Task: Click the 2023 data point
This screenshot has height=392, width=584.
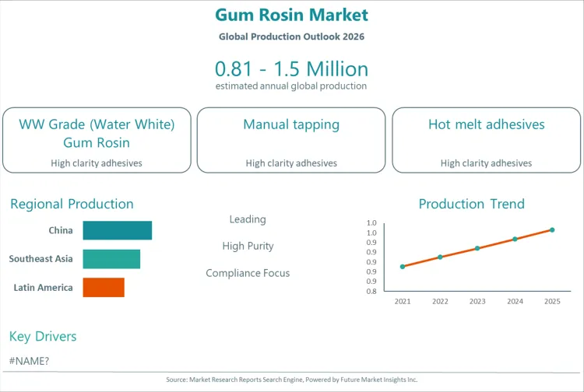Action: (477, 248)
